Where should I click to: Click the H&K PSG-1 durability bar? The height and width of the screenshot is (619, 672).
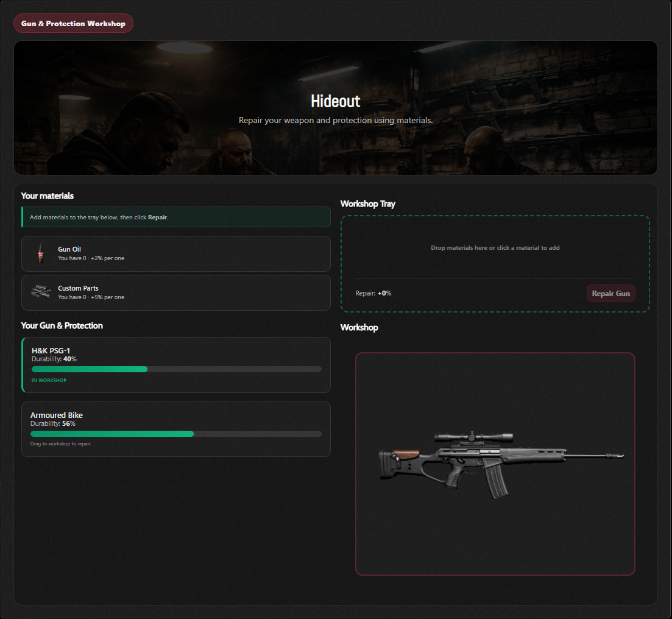176,369
